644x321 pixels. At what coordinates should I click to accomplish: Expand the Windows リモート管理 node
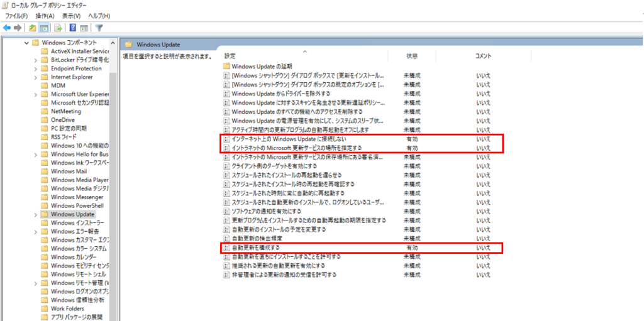pos(36,283)
